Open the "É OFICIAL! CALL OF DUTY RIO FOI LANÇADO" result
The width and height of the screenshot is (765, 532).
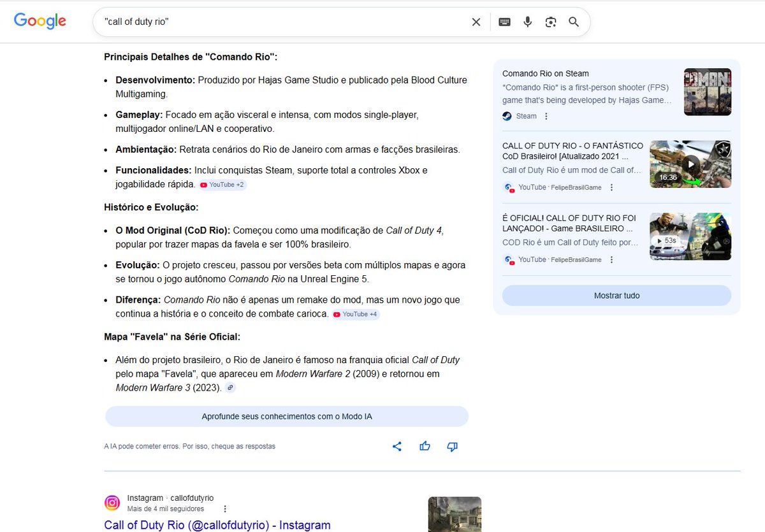(569, 222)
